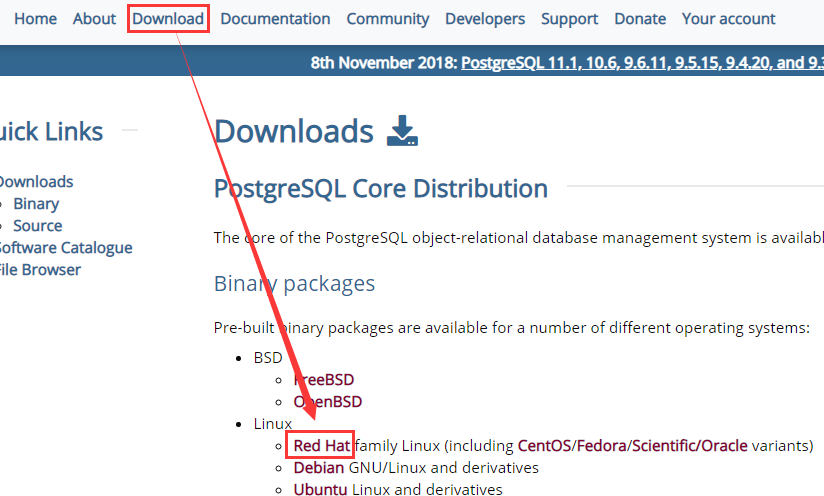
Task: Open the Developers nav item
Action: [x=485, y=19]
